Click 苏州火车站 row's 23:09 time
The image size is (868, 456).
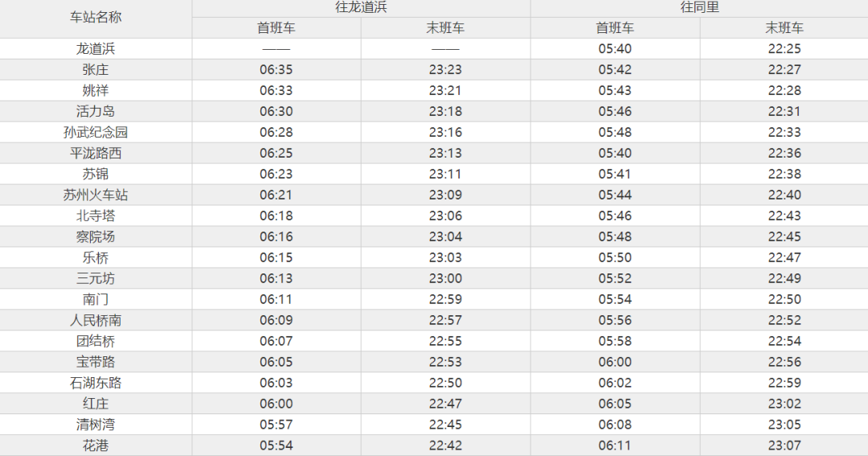click(x=445, y=195)
